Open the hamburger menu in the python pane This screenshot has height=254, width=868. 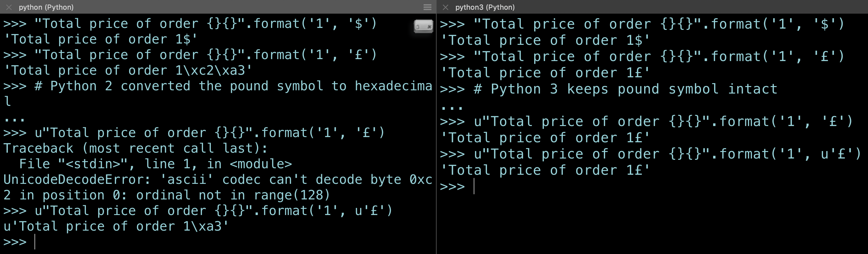pyautogui.click(x=427, y=7)
